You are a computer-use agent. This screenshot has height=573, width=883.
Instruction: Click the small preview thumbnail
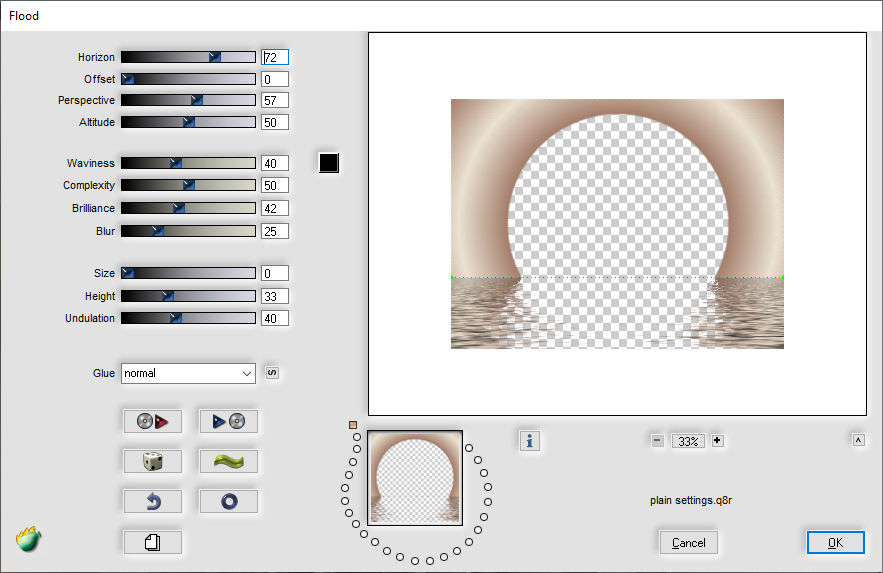(x=415, y=478)
